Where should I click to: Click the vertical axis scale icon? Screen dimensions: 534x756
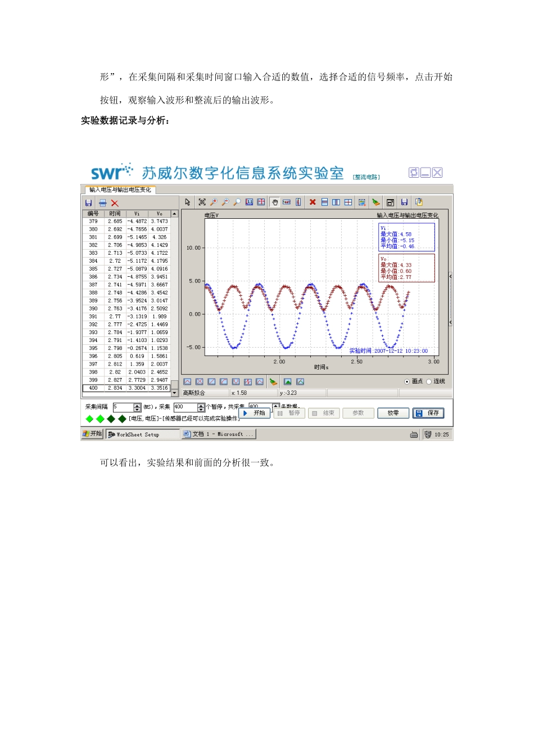tap(298, 202)
